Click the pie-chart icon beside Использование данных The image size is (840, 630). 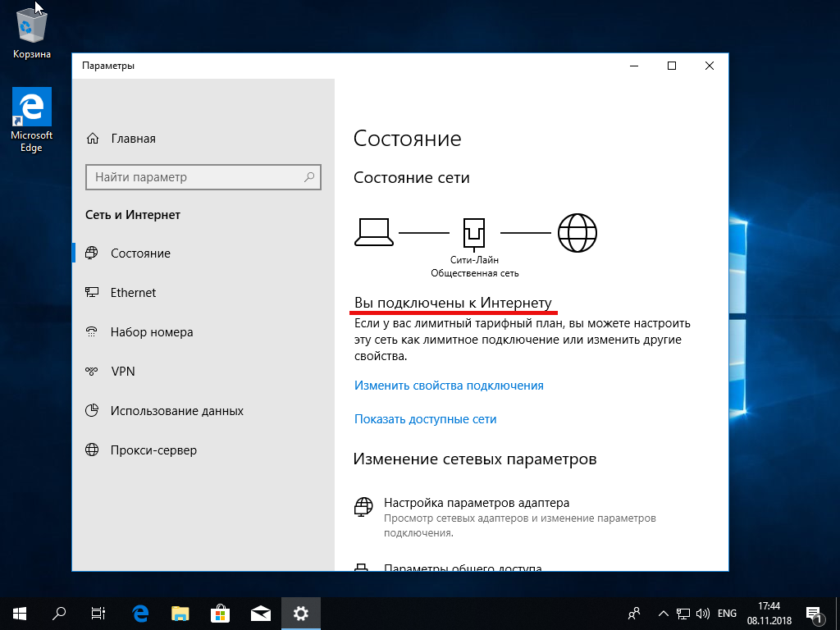coord(92,411)
